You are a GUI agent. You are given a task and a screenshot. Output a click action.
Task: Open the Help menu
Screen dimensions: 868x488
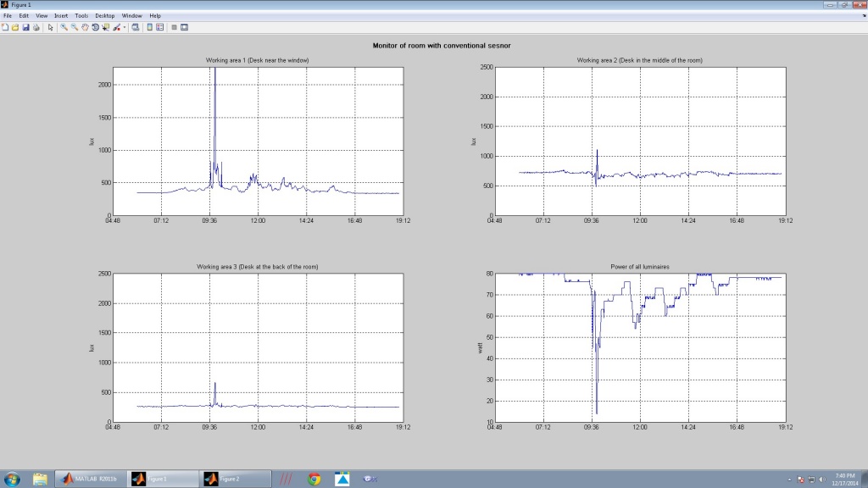pos(155,15)
